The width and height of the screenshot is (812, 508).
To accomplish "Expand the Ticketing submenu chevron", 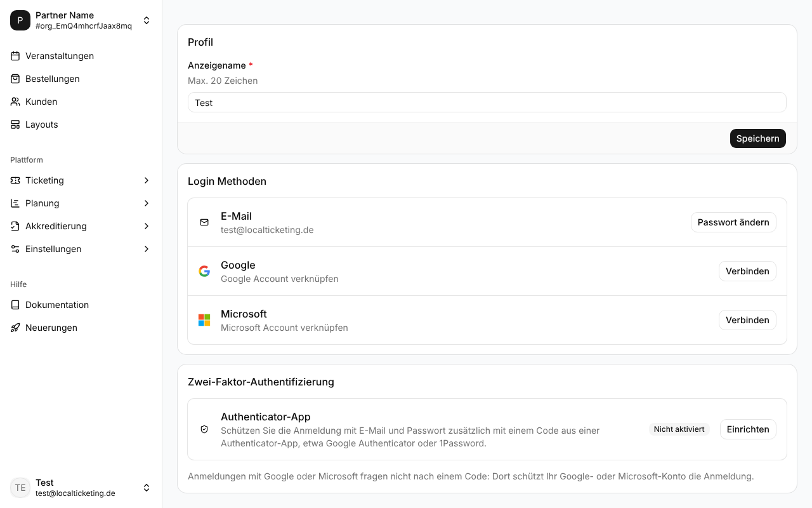I will pos(147,180).
